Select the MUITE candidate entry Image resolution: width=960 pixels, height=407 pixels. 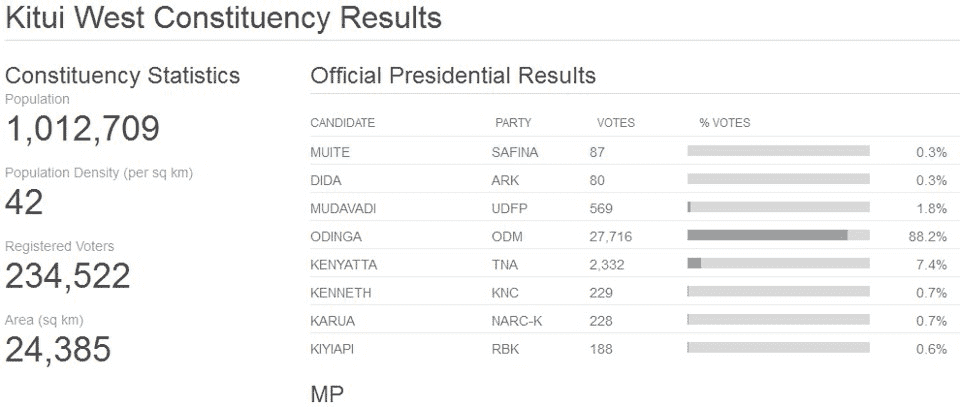pos(329,152)
